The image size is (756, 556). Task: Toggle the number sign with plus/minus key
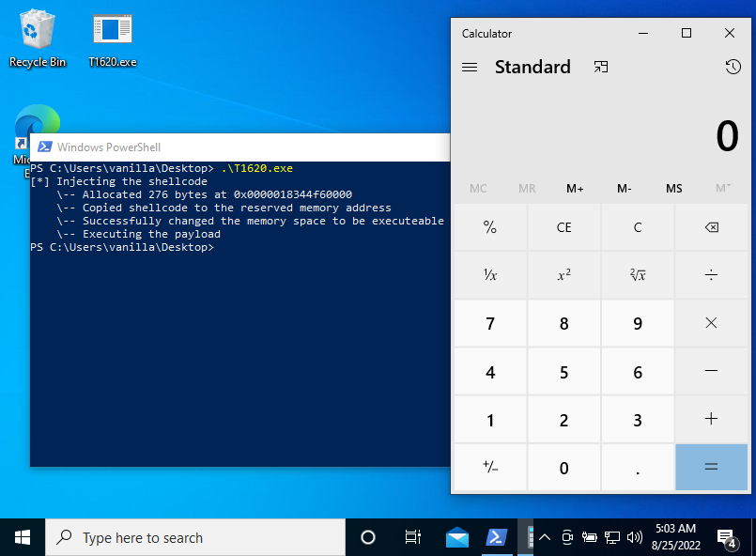[x=489, y=467]
